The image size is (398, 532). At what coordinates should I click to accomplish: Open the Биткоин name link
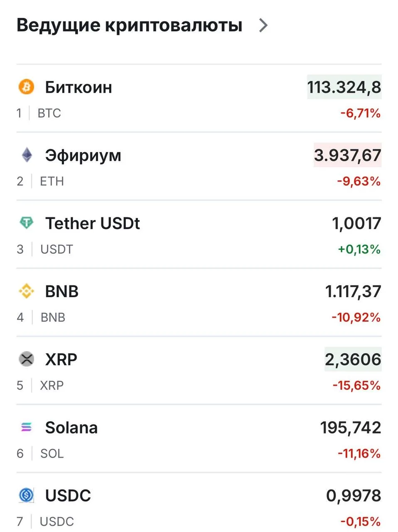coord(79,87)
